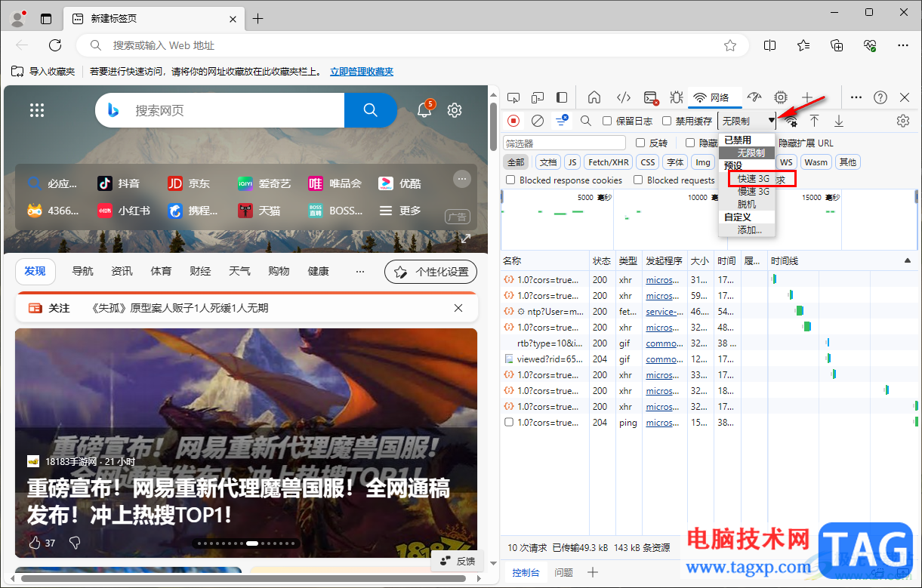Click the Bing search button
Image resolution: width=922 pixels, height=588 pixels.
tap(370, 110)
